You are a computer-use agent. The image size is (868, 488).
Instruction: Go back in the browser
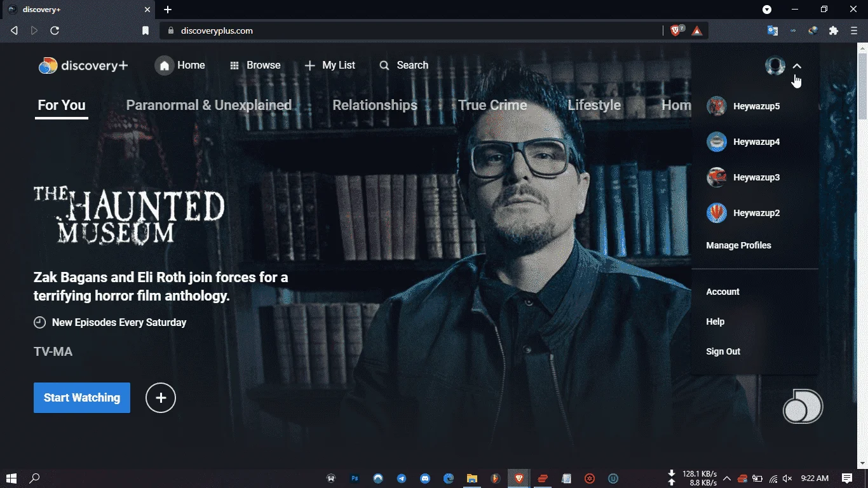click(x=14, y=30)
